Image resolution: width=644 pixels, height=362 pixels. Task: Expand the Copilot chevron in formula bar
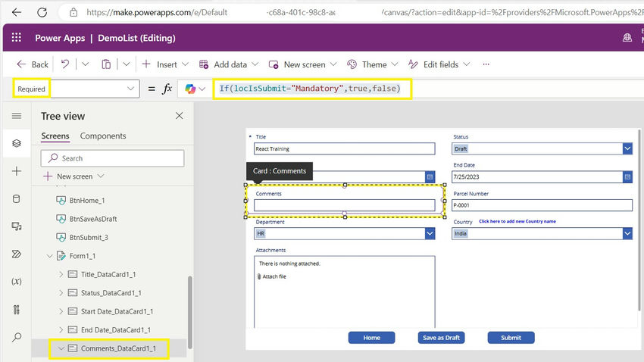click(x=202, y=89)
